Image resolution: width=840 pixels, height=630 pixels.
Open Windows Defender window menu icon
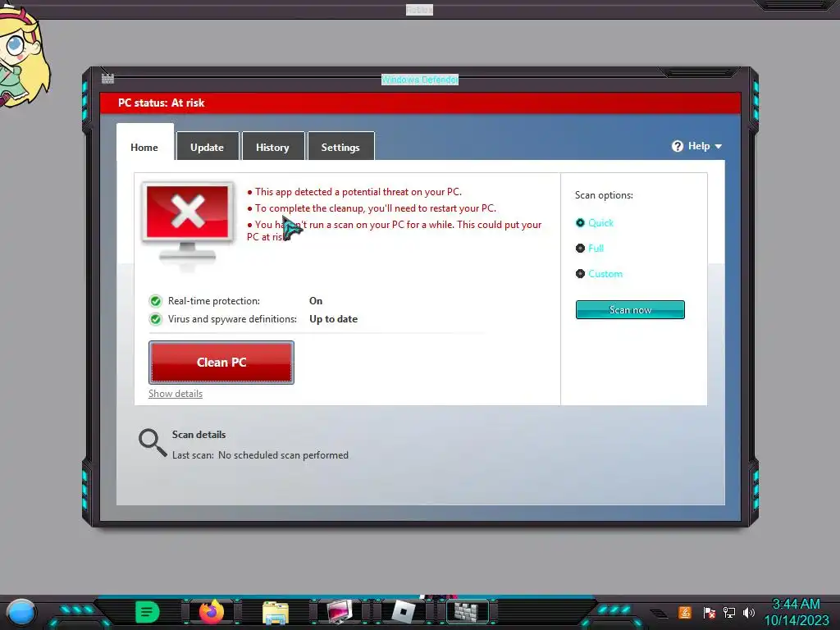point(107,79)
